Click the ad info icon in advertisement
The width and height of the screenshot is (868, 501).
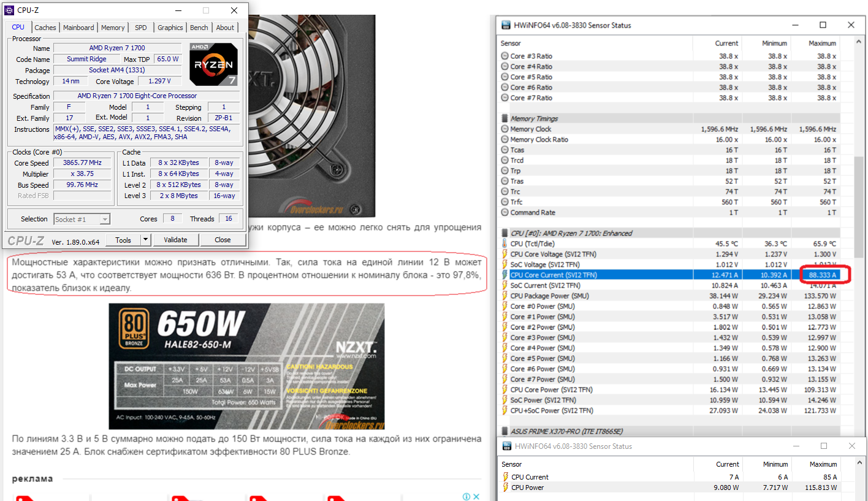tap(466, 497)
